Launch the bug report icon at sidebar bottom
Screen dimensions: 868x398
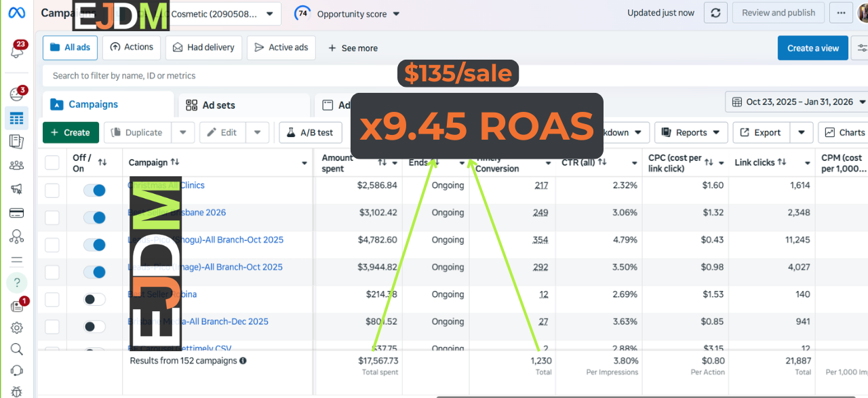tap(17, 392)
